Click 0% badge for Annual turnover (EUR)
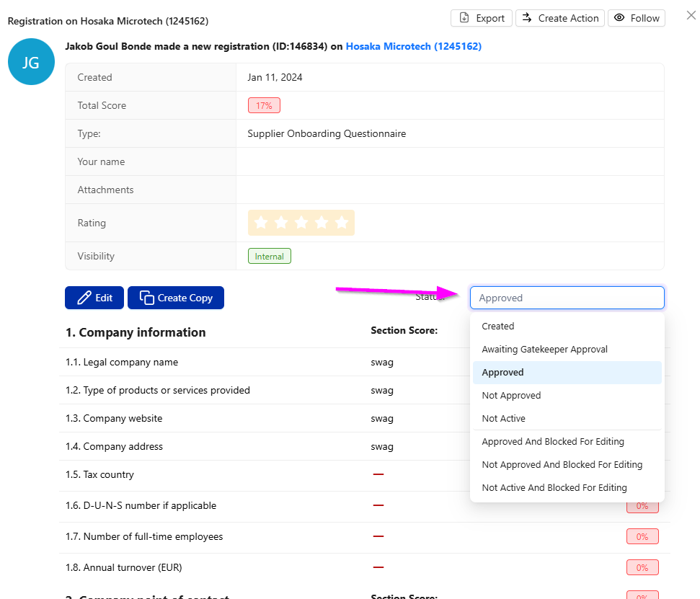The height and width of the screenshot is (599, 700). 642,568
